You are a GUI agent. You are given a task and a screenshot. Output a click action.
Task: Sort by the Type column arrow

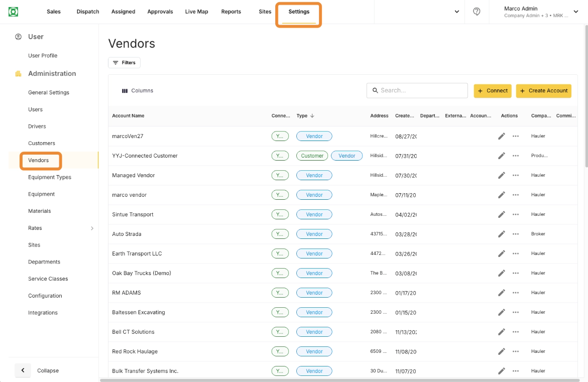pyautogui.click(x=312, y=115)
